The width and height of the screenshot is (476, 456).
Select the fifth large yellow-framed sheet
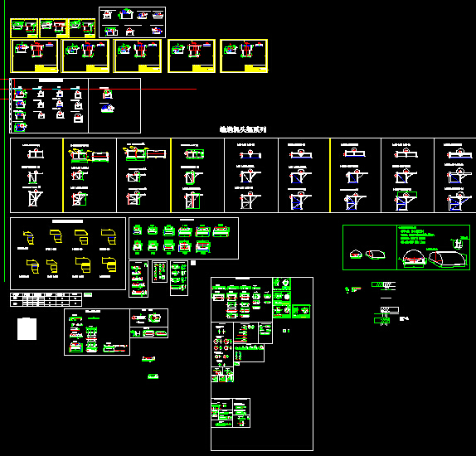point(244,56)
